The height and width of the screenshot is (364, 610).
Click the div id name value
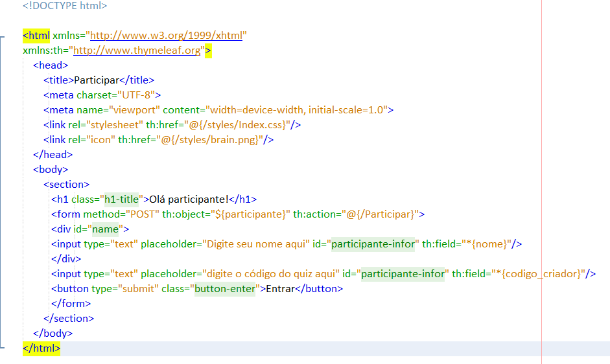click(x=105, y=229)
